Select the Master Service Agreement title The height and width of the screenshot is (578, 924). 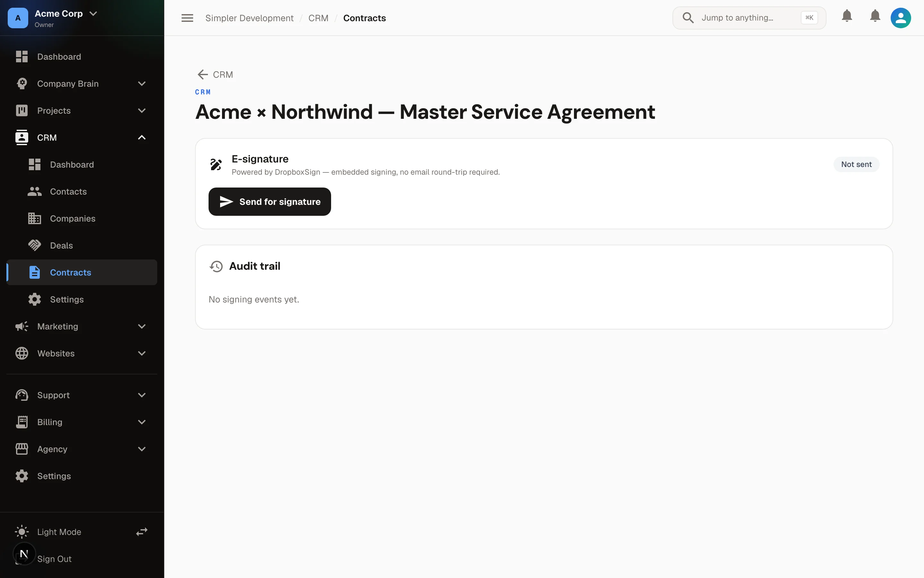point(425,112)
